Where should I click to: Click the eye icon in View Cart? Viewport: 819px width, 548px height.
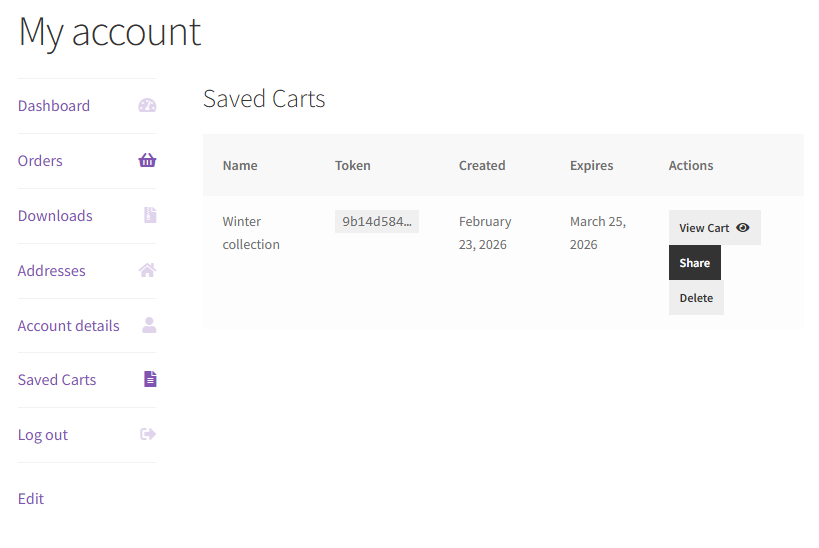coord(742,228)
